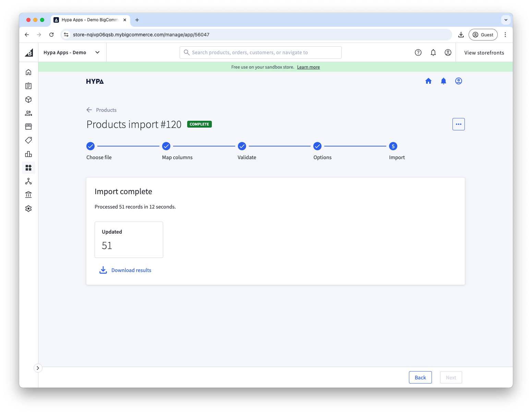Open the Customers section from sidebar
Image resolution: width=532 pixels, height=413 pixels.
pyautogui.click(x=28, y=113)
